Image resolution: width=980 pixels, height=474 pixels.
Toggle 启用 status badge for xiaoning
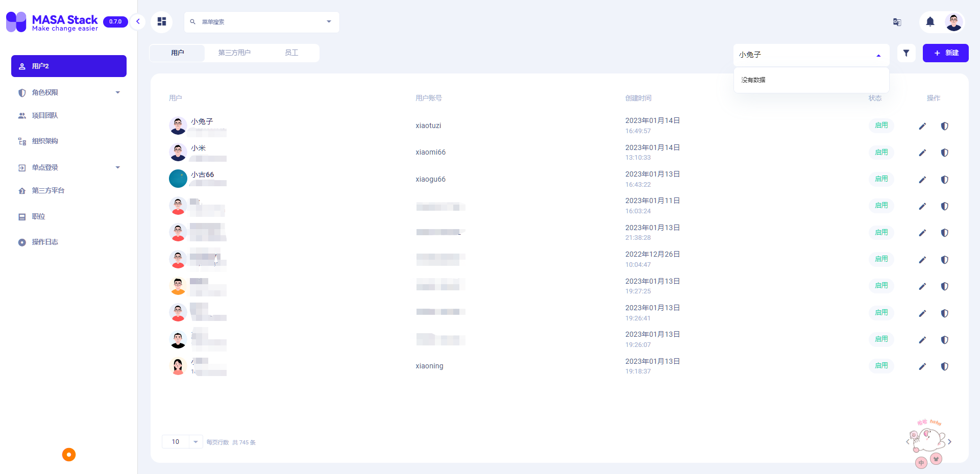(x=881, y=365)
